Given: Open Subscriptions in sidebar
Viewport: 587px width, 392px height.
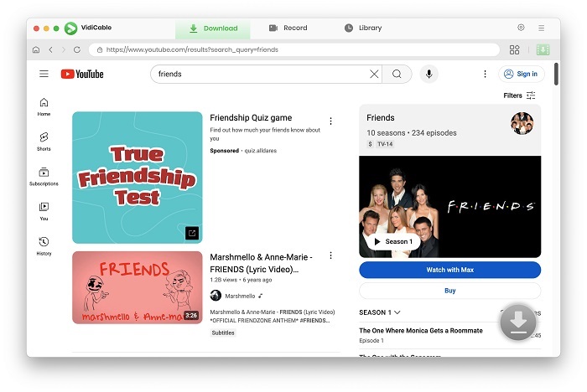Looking at the screenshot, I should pos(44,177).
